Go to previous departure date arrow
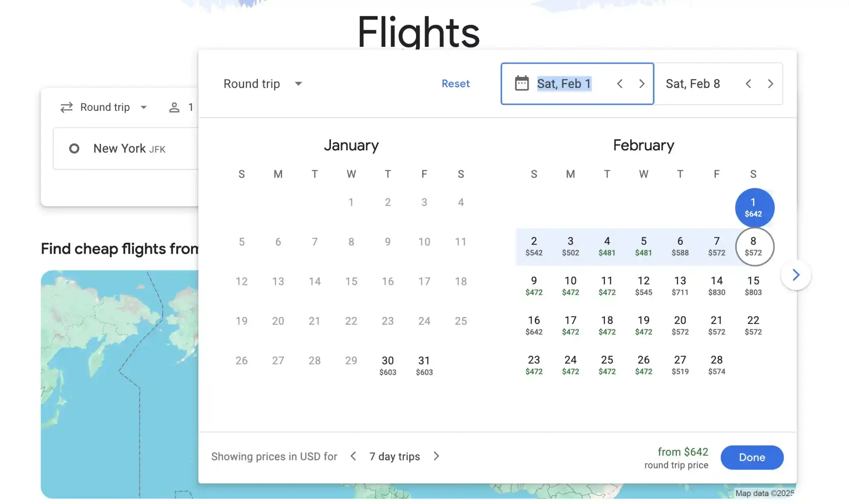This screenshot has width=849, height=504. click(x=619, y=84)
